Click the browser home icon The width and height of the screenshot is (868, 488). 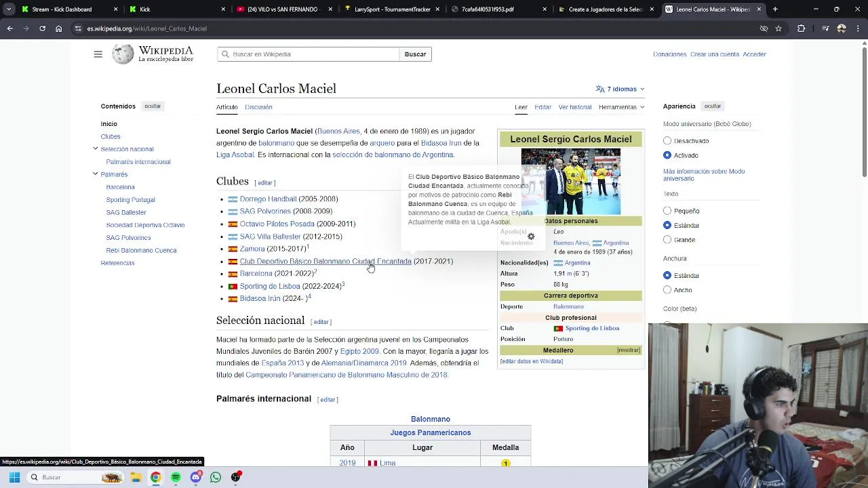pos(59,28)
